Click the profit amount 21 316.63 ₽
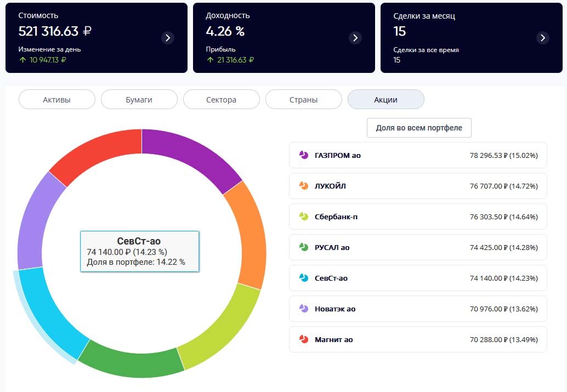 pos(235,60)
